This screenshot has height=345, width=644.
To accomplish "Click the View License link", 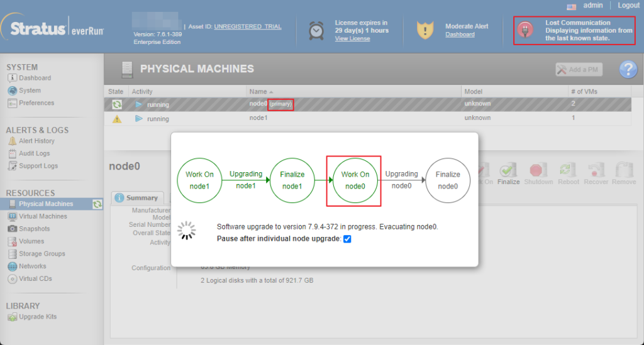I will (x=352, y=38).
